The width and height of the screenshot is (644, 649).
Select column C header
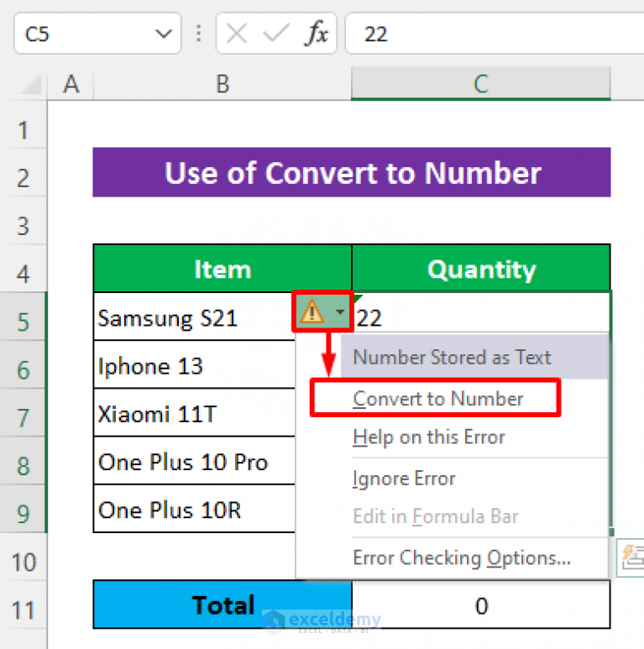pyautogui.click(x=480, y=84)
